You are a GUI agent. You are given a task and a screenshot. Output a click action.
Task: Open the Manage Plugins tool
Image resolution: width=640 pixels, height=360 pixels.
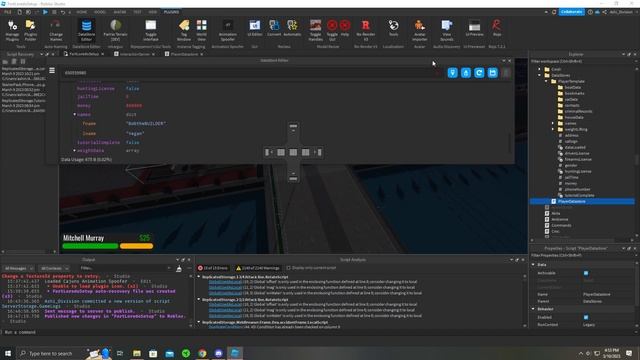(x=12, y=30)
